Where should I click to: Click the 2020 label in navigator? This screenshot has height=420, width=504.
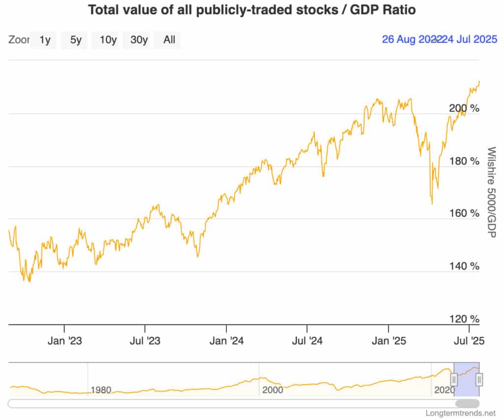click(443, 390)
